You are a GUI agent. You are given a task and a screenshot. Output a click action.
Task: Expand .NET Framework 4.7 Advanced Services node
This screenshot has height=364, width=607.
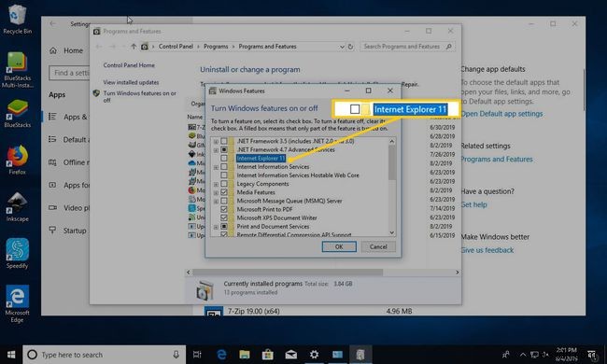[216, 150]
